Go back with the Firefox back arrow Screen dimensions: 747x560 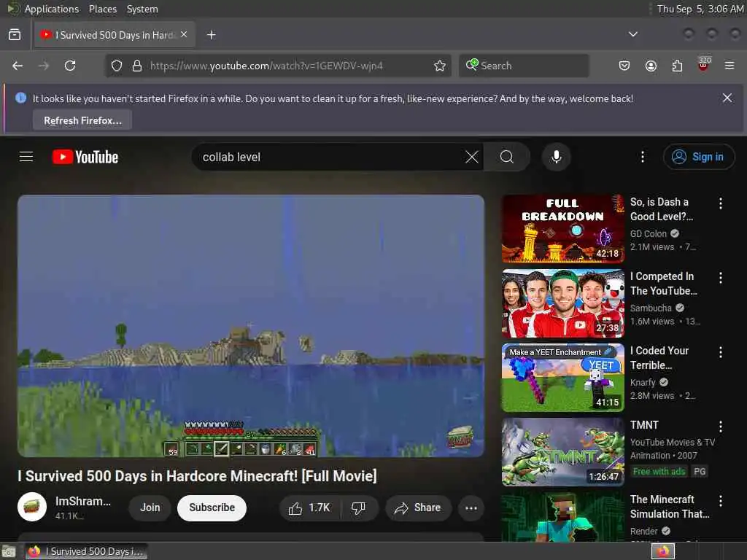coord(18,66)
